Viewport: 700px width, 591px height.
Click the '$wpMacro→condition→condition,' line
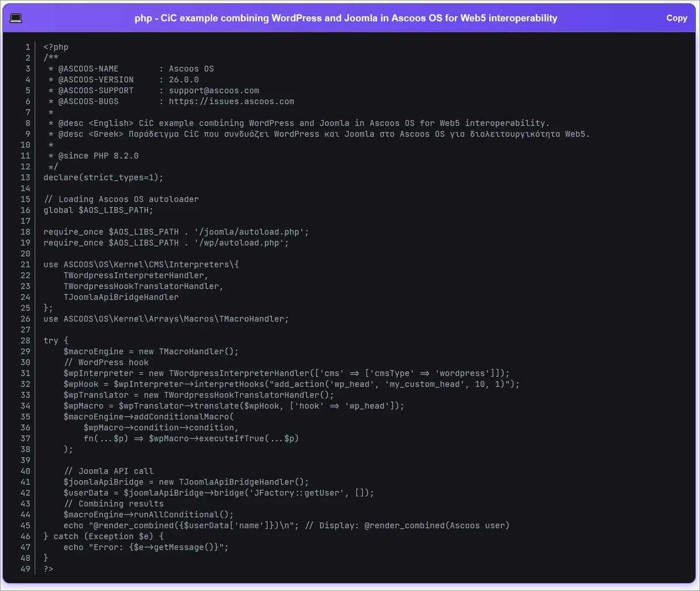pos(161,428)
